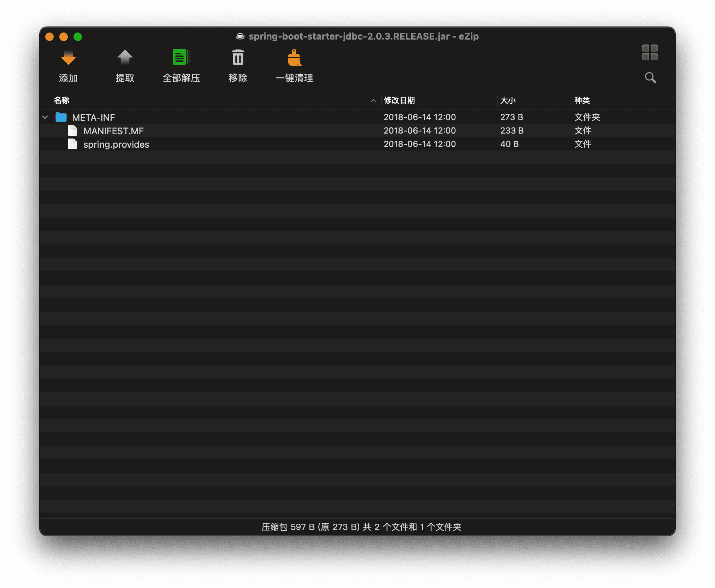Image resolution: width=715 pixels, height=588 pixels.
Task: Sort by the 名称 name column header
Action: click(61, 100)
